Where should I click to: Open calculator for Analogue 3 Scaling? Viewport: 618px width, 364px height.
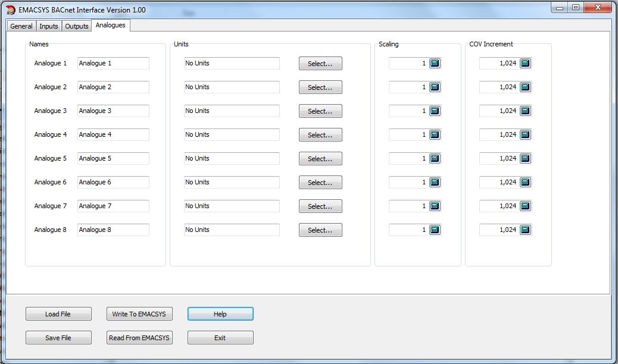click(435, 111)
